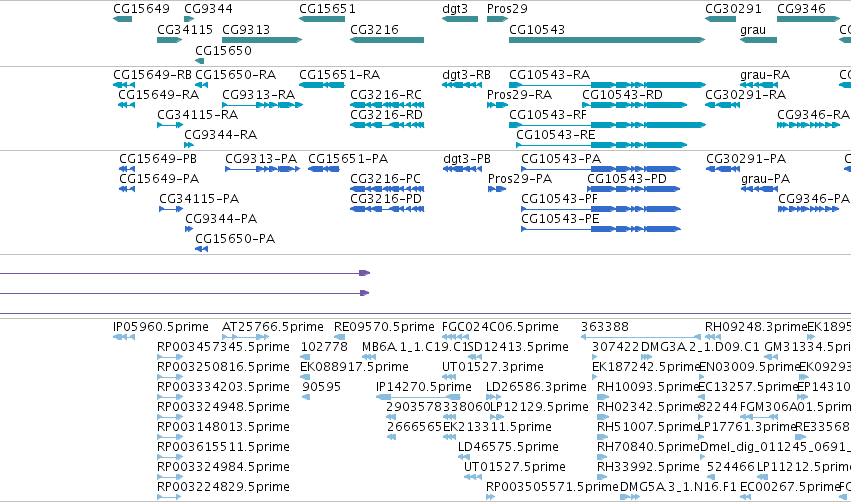Screen dimensions: 851x502
Task: Select protein grau-PA
Action: (765, 179)
